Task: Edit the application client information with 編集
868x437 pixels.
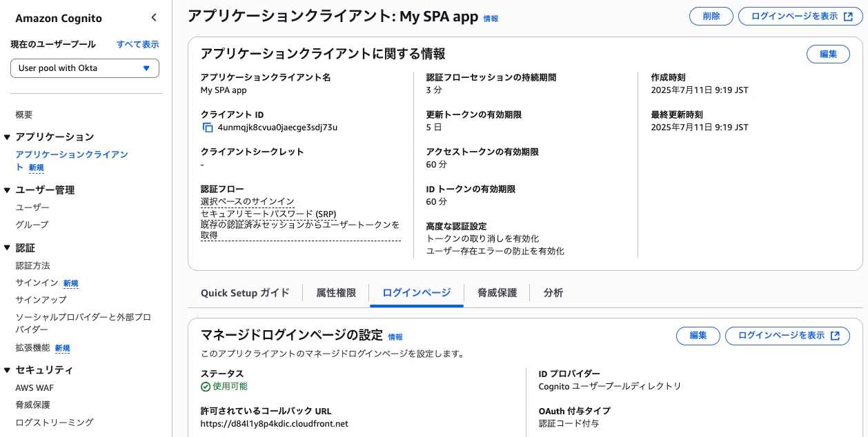Action: (828, 53)
